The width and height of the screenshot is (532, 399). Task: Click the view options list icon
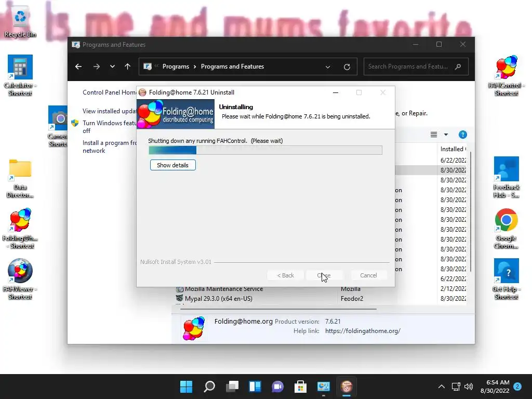pos(434,135)
